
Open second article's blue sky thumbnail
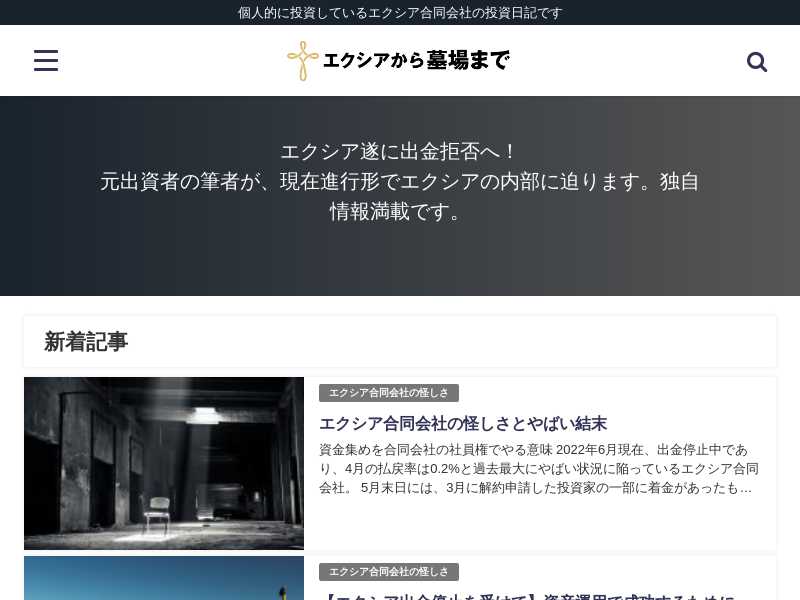(x=164, y=579)
